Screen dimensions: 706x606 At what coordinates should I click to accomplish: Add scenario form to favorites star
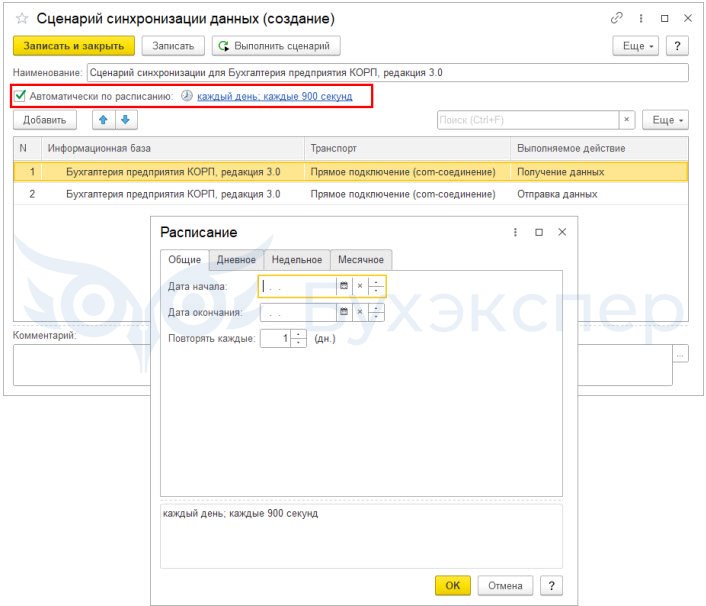point(22,18)
